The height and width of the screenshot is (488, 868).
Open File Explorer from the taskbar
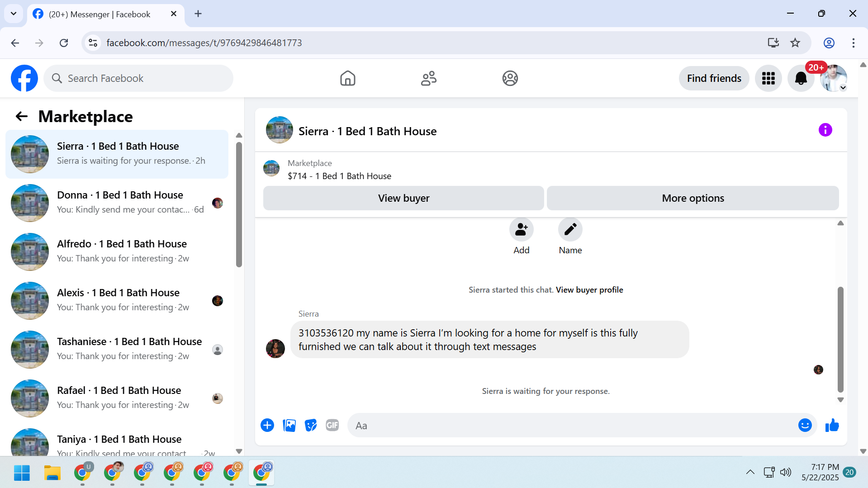[x=52, y=473]
